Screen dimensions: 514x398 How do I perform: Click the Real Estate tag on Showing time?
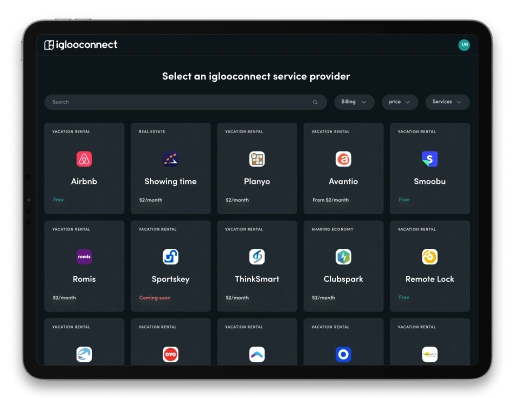click(x=152, y=132)
